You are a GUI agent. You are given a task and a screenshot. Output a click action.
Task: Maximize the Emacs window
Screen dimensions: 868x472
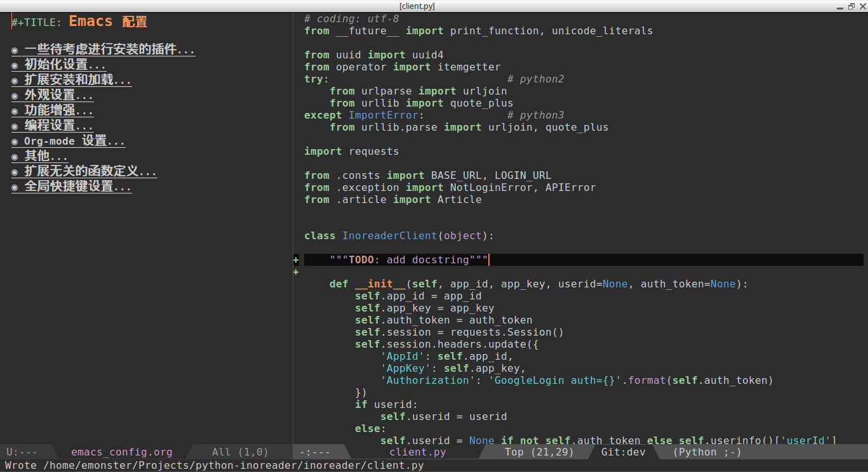[x=850, y=6]
